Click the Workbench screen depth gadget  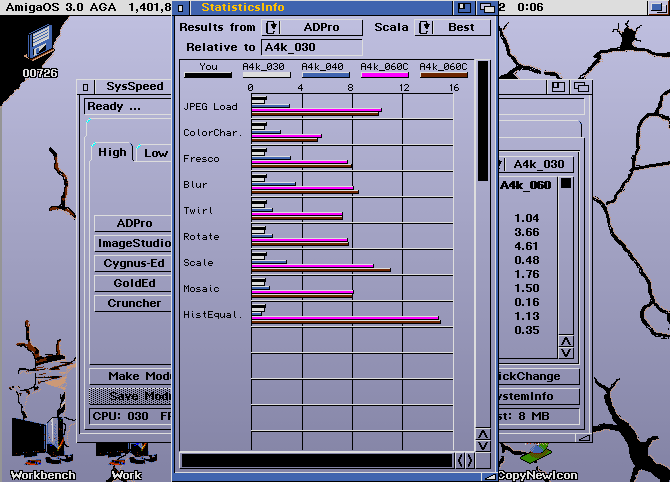pyautogui.click(x=658, y=7)
